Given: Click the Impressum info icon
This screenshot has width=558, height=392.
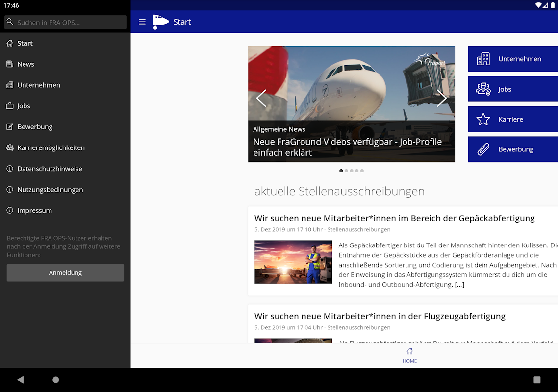Looking at the screenshot, I should point(10,210).
